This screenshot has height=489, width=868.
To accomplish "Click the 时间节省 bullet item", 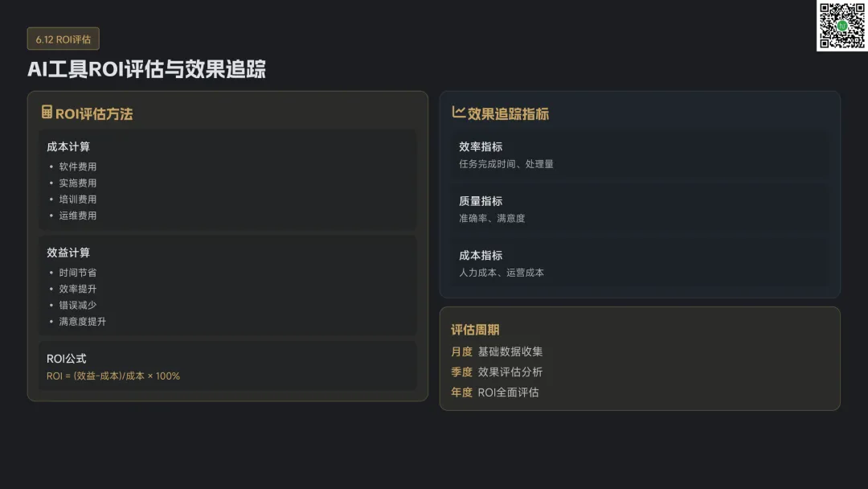I will click(77, 273).
